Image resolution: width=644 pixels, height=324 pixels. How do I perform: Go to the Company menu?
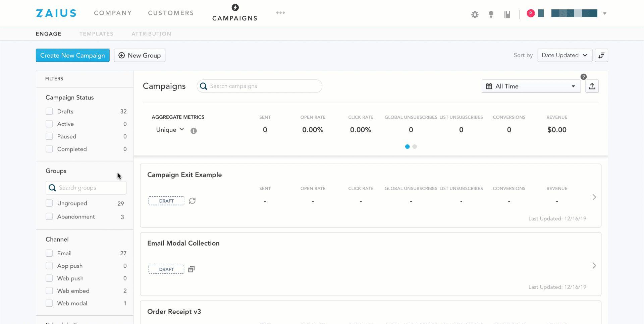tap(113, 13)
